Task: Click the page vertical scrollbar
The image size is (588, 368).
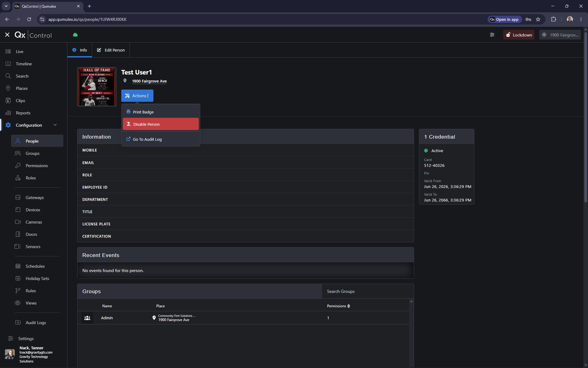Action: [586, 117]
